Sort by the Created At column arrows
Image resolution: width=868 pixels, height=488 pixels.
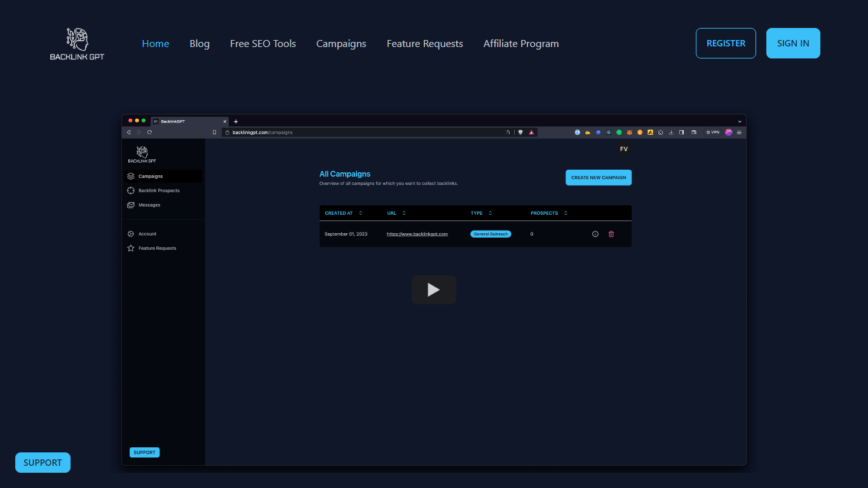[360, 213]
